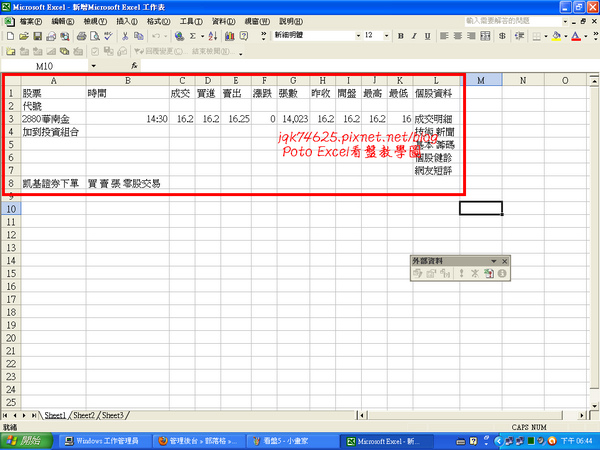600x450 pixels.
Task: Open font color dropdown arrow
Action: tap(585, 36)
